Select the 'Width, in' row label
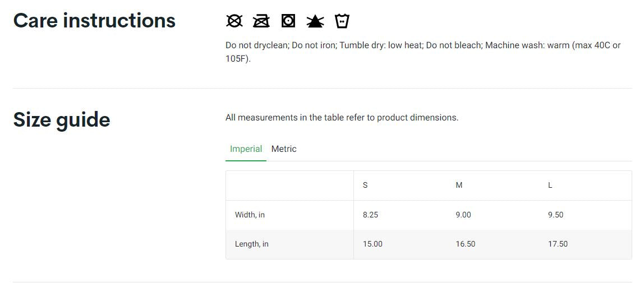Screen dimensions: 644x283 pos(250,215)
